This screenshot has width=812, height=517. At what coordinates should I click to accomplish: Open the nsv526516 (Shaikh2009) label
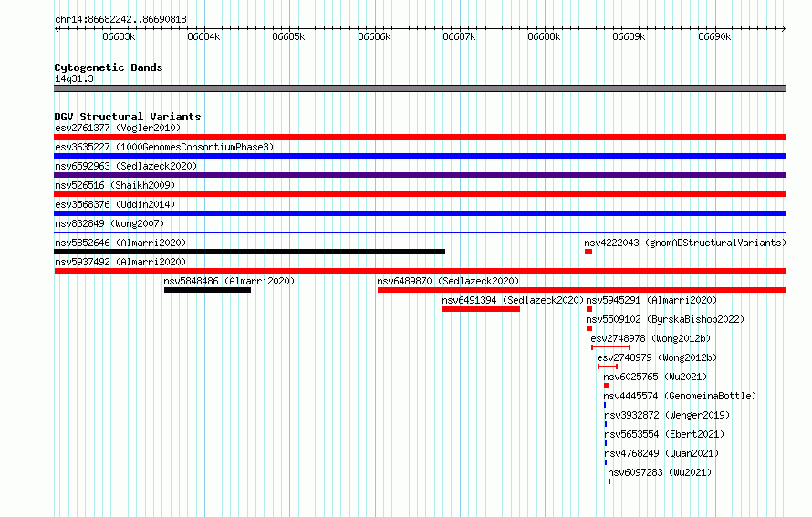pyautogui.click(x=115, y=185)
